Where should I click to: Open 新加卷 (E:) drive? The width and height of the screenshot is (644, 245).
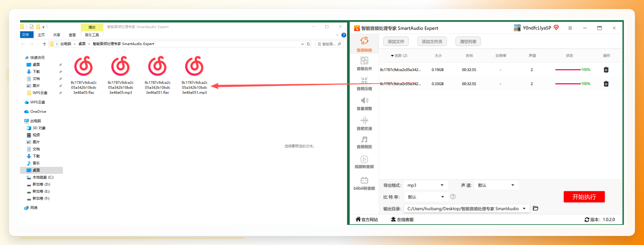point(39,191)
